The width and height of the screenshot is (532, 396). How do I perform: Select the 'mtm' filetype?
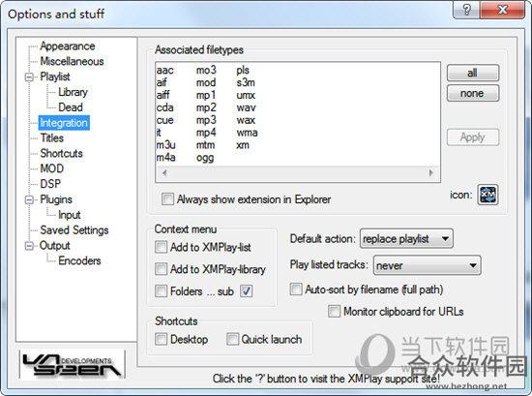click(205, 145)
